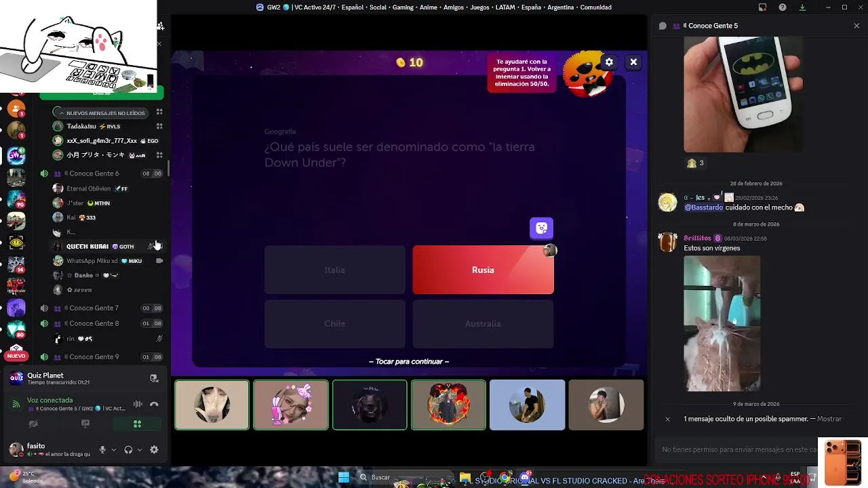868x488 pixels.
Task: Click first participant tile with hand avatar
Action: coord(212,405)
